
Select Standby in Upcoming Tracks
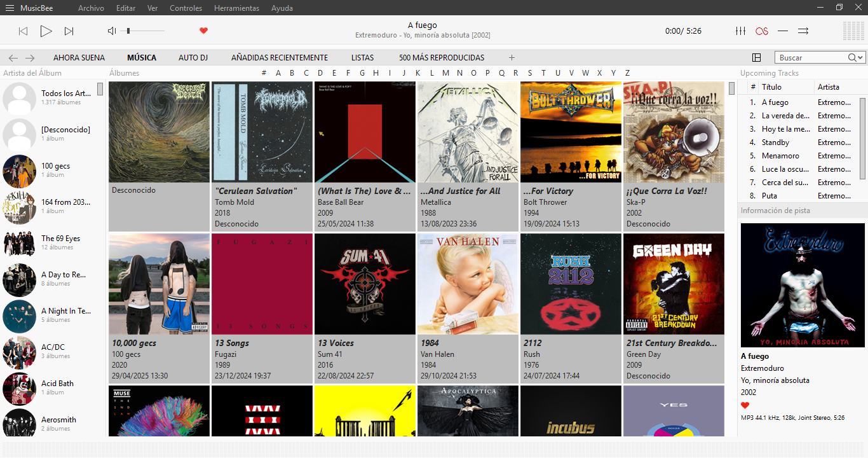coord(799,142)
